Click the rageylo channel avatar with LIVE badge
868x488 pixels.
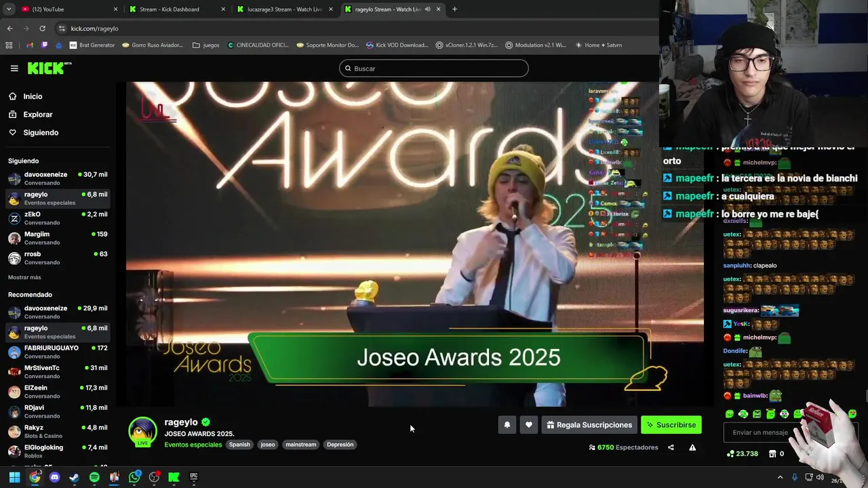coord(142,432)
